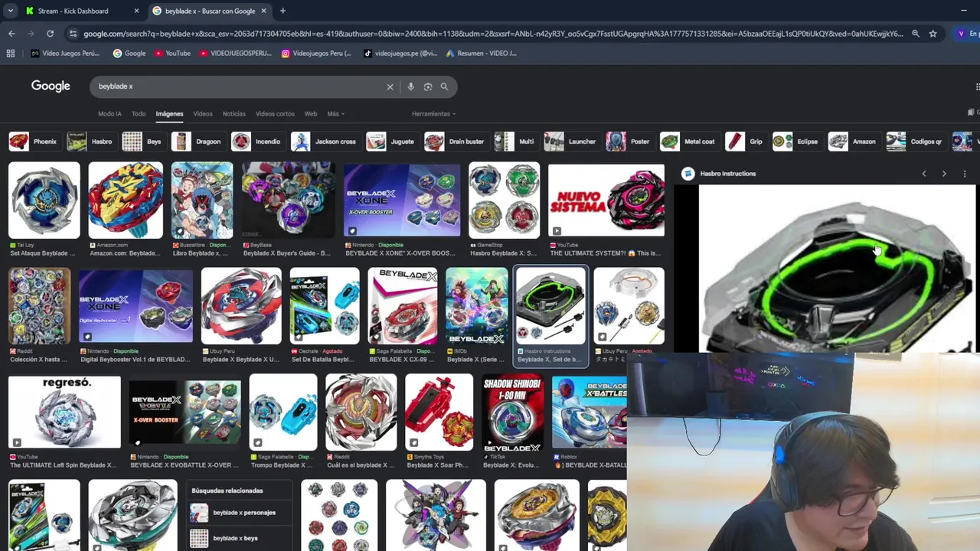The height and width of the screenshot is (551, 980).
Task: Show next image in preview panel
Action: pyautogui.click(x=944, y=174)
